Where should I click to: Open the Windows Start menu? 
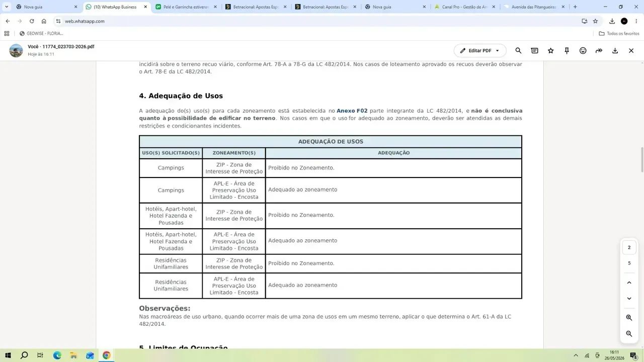pyautogui.click(x=8, y=355)
